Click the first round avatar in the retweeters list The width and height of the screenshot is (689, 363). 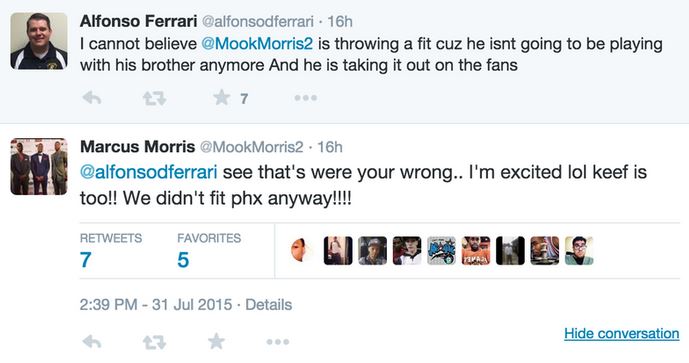tap(303, 250)
